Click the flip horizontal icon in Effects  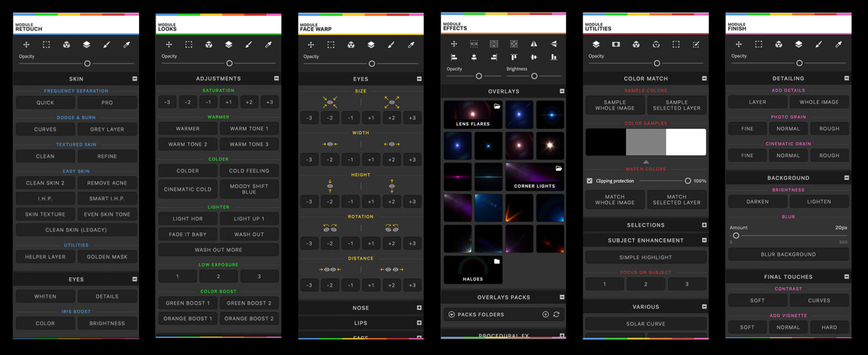(x=533, y=44)
